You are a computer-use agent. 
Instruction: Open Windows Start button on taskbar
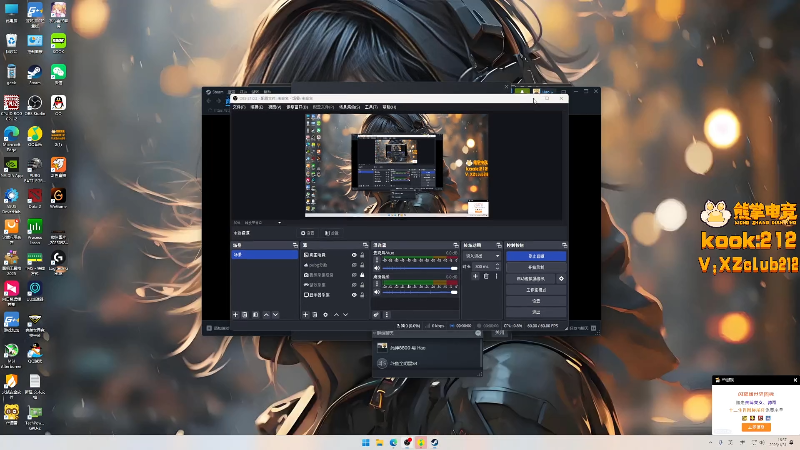pyautogui.click(x=366, y=442)
